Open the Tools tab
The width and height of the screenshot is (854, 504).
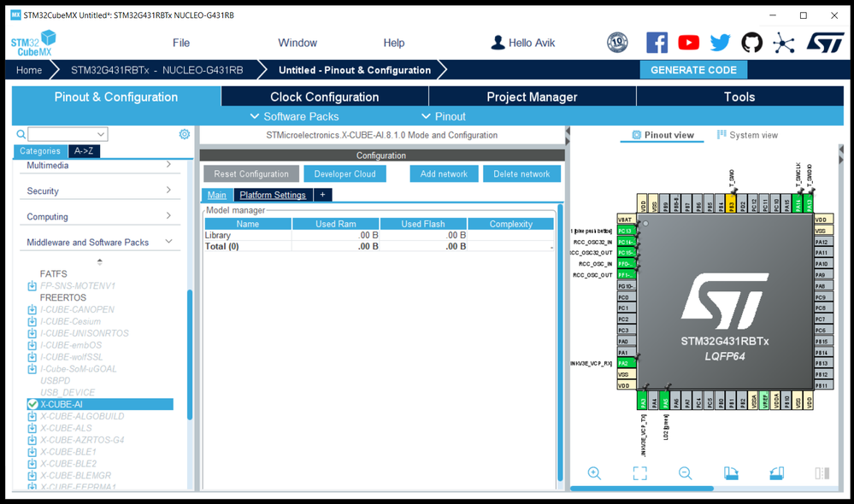point(739,97)
